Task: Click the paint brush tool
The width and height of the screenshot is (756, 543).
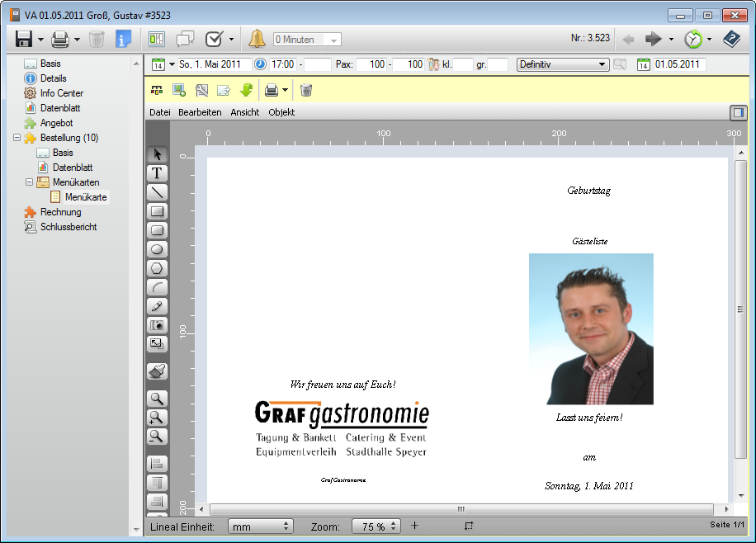Action: click(x=157, y=371)
